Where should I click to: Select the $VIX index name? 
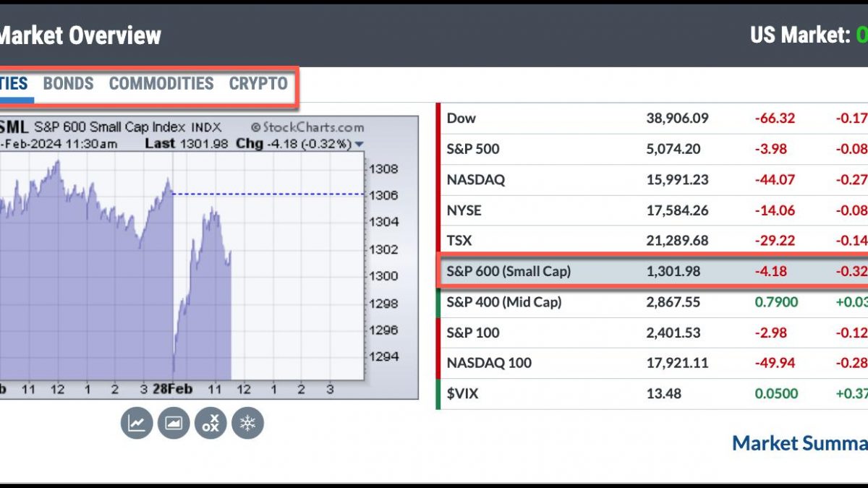463,394
